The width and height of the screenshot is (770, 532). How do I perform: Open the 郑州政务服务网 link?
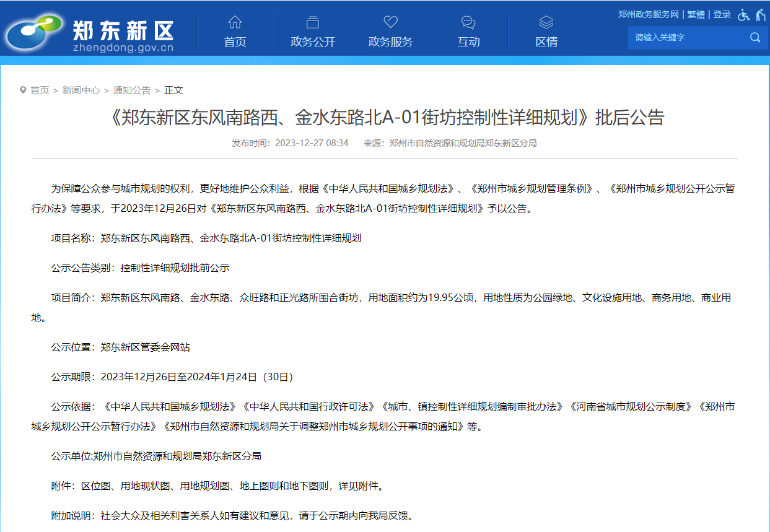pos(649,14)
